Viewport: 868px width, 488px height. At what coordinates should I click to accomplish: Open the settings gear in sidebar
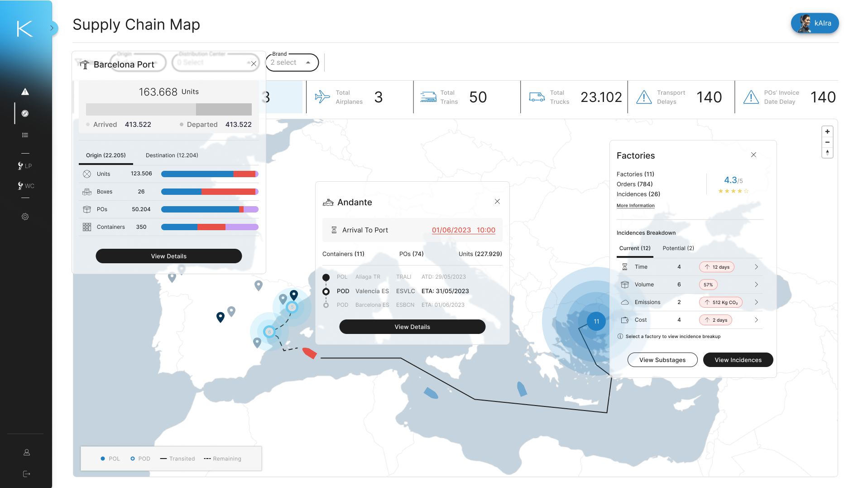(25, 217)
